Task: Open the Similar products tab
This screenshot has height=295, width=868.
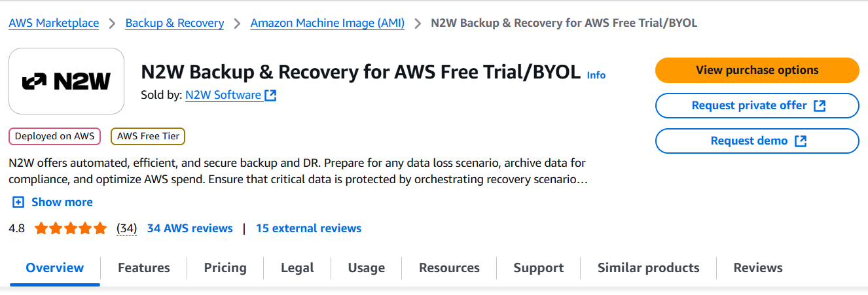Action: point(648,268)
